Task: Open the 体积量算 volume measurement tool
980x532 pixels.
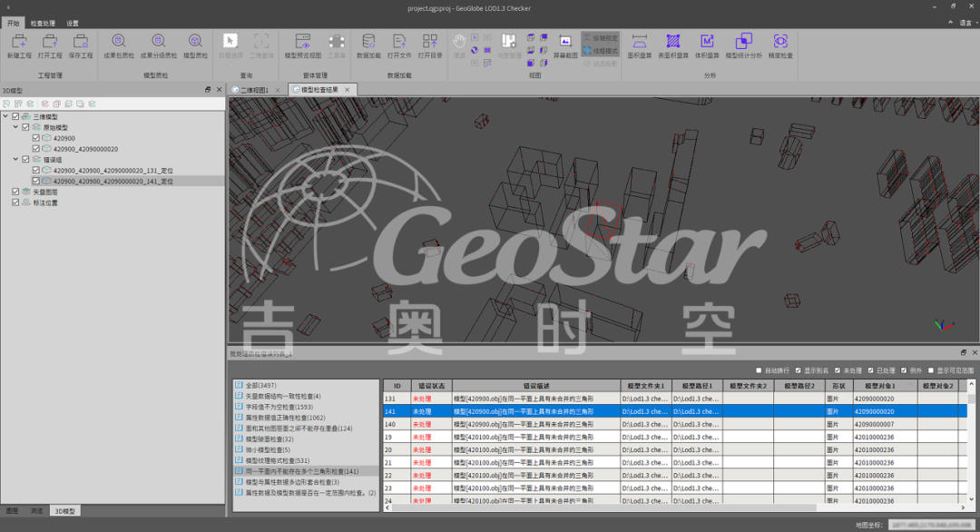Action: tap(707, 43)
